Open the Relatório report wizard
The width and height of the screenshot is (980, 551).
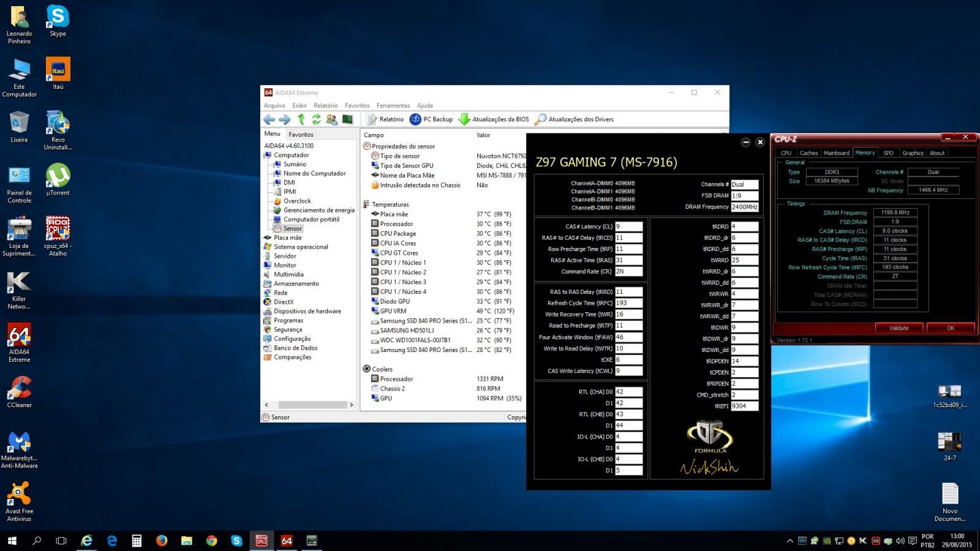[385, 119]
